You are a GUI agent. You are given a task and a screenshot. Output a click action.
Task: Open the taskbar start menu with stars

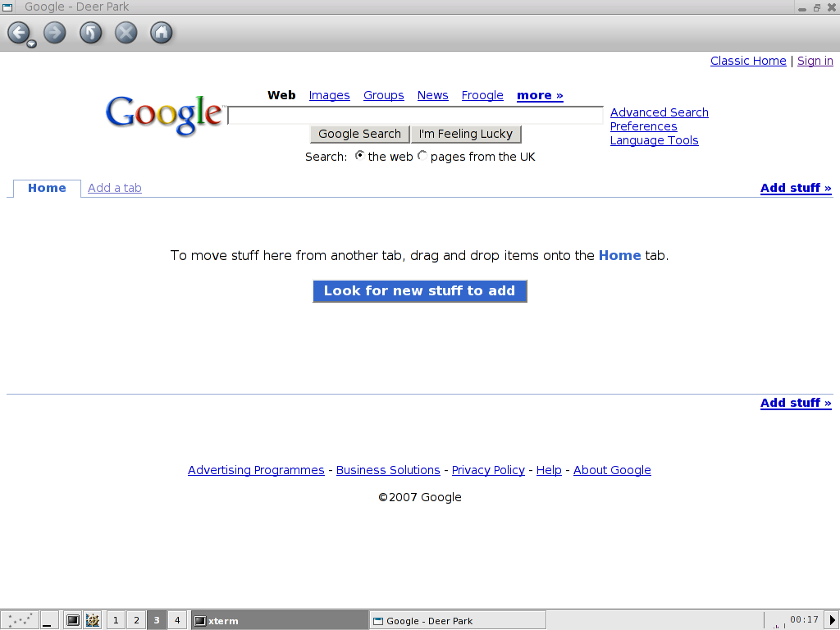click(x=20, y=620)
